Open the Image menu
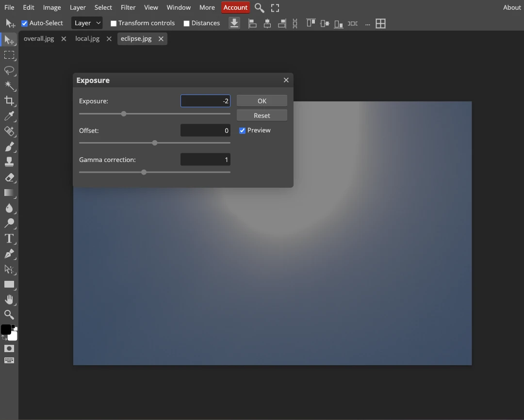524x420 pixels. point(52,7)
